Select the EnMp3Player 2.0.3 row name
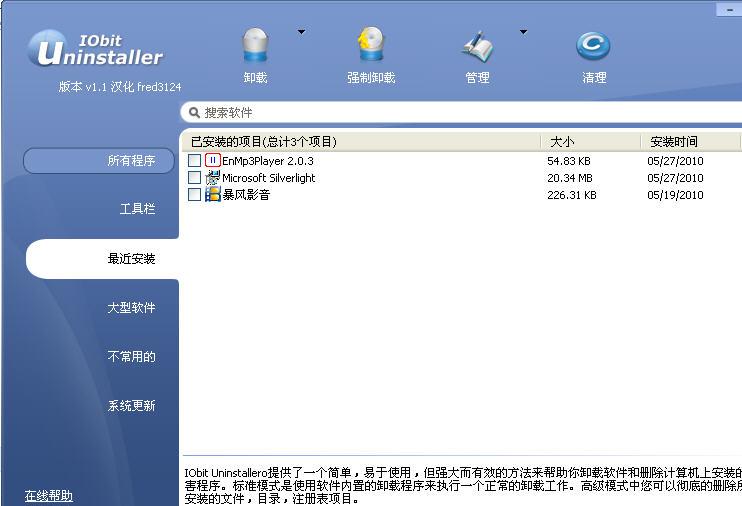This screenshot has height=506, width=742. tap(268, 161)
